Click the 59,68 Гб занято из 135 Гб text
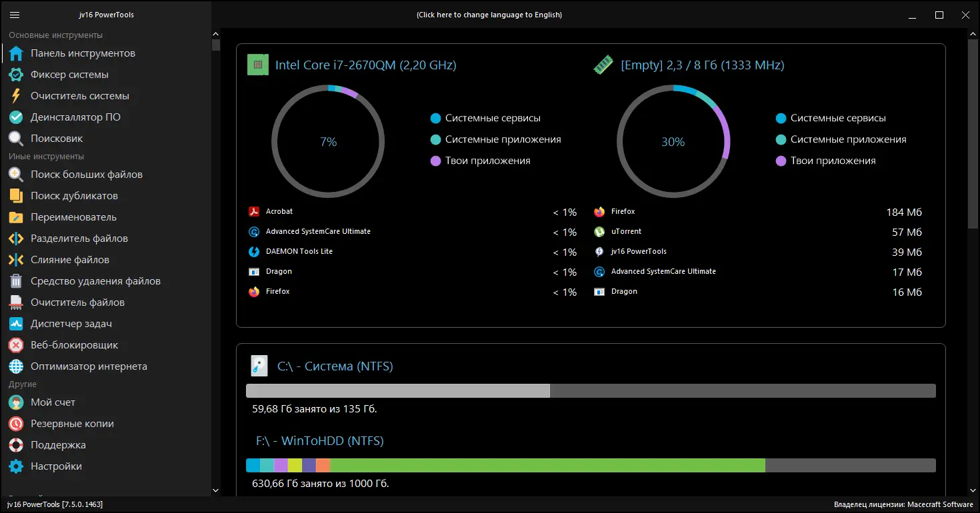Screen dimensions: 980x513 point(315,409)
